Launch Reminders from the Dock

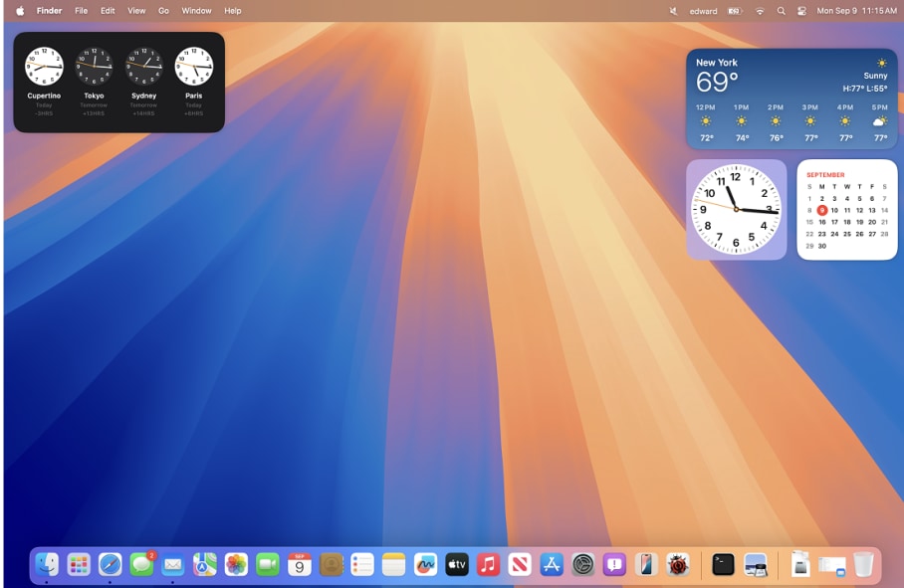pos(362,564)
